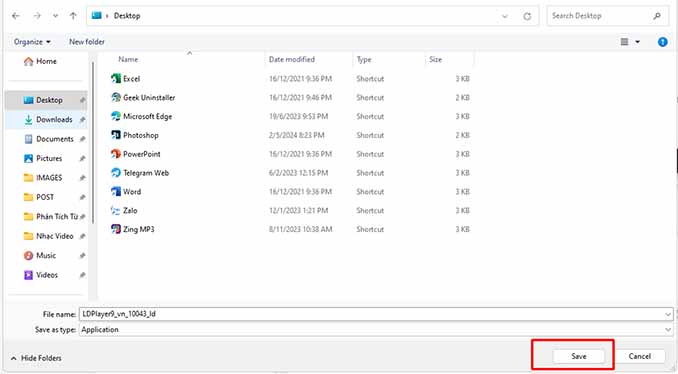Image resolution: width=678 pixels, height=374 pixels.
Task: Select the Geek Uninstaller shortcut icon
Action: point(116,98)
